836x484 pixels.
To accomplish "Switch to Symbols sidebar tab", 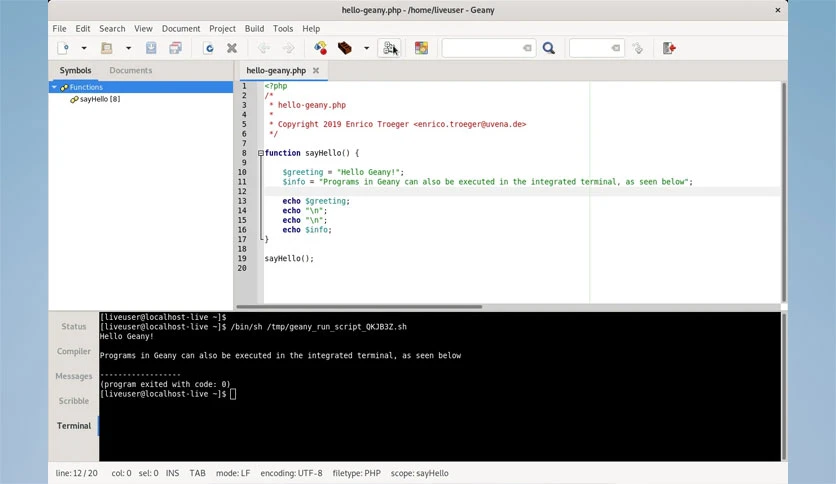I will (75, 70).
